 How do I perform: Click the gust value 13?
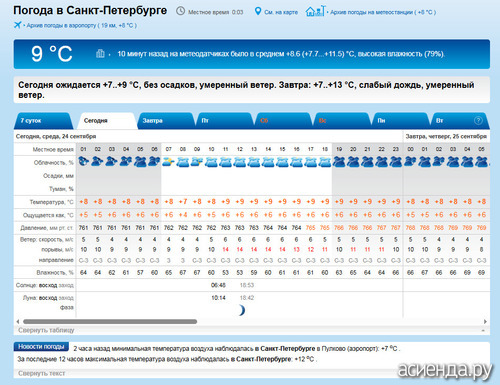point(296,249)
